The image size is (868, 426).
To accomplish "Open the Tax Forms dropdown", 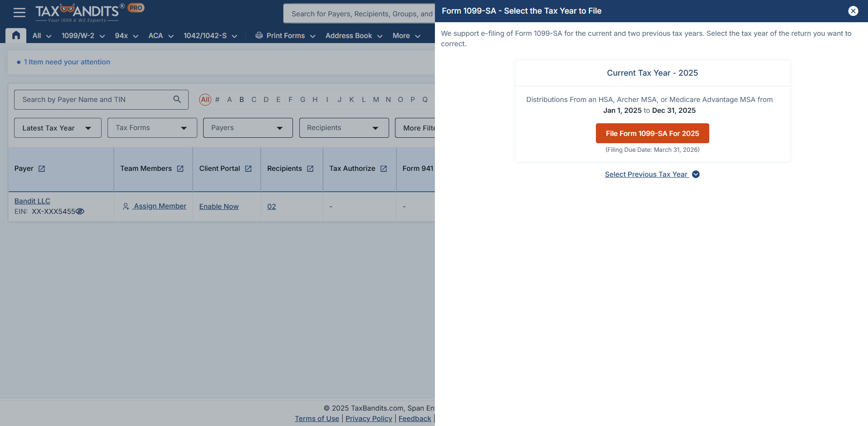I will click(151, 128).
